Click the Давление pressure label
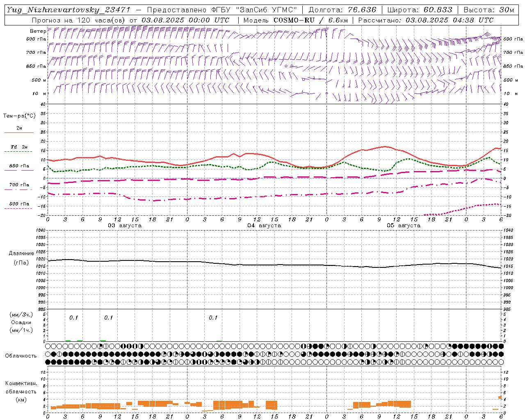 (21, 253)
